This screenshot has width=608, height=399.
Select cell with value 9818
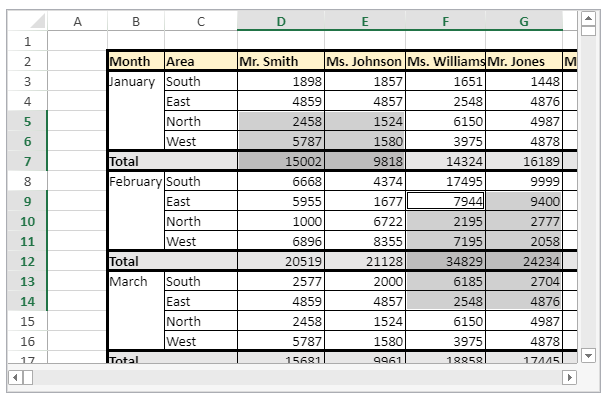point(365,161)
